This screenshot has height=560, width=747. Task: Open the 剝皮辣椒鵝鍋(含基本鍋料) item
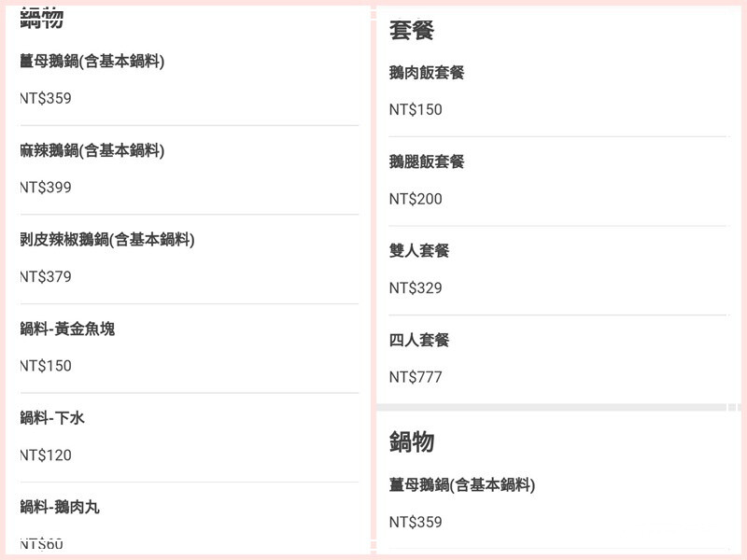tap(106, 240)
